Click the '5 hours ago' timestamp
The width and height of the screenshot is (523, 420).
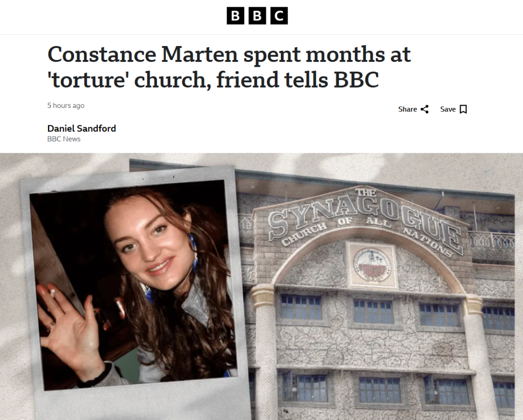pyautogui.click(x=66, y=105)
